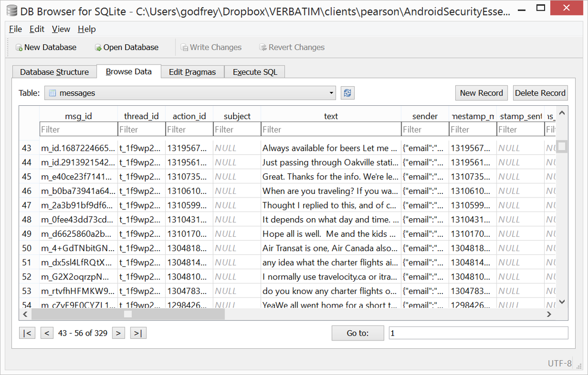Click the DB Browser app icon in the title bar
This screenshot has height=375, width=588.
[12, 11]
